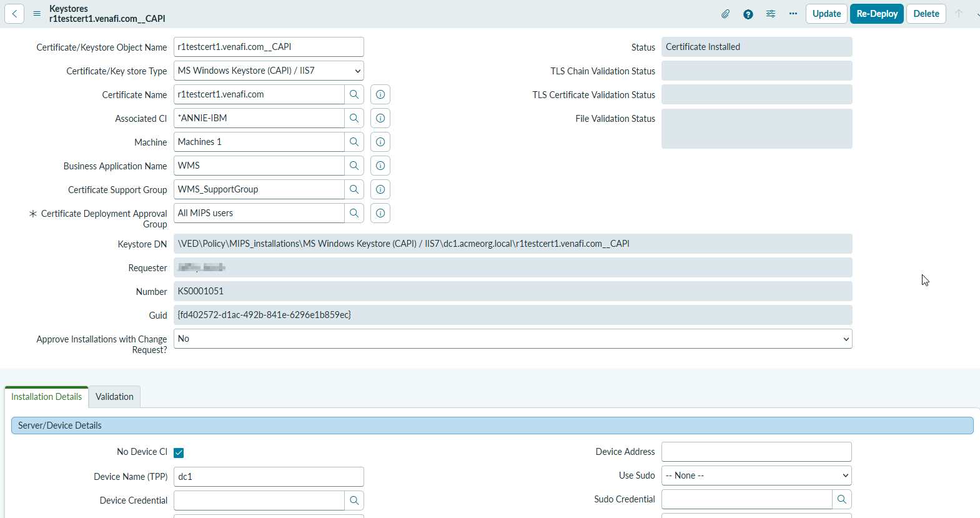
Task: Click the Update button
Action: click(826, 14)
